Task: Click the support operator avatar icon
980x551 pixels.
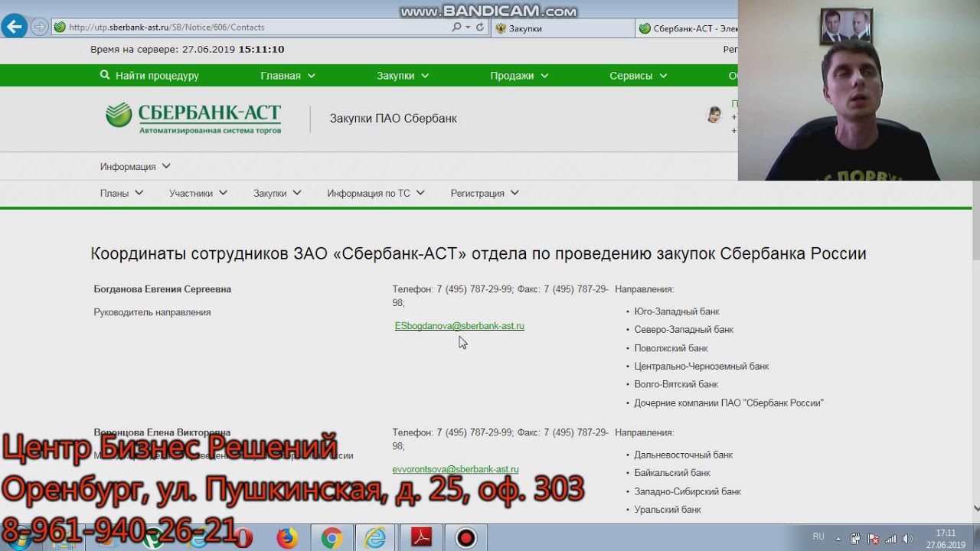Action: click(714, 115)
